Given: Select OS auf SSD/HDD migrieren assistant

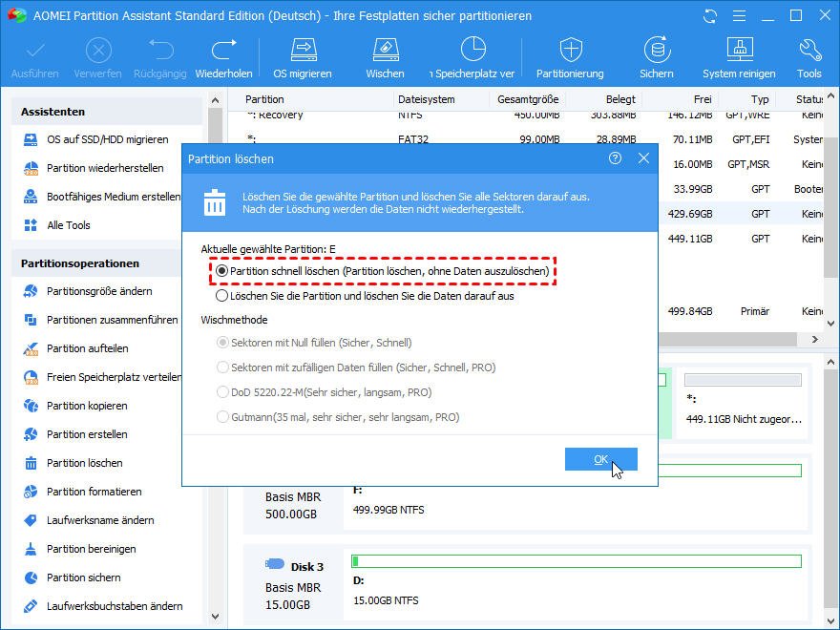Looking at the screenshot, I should point(96,139).
